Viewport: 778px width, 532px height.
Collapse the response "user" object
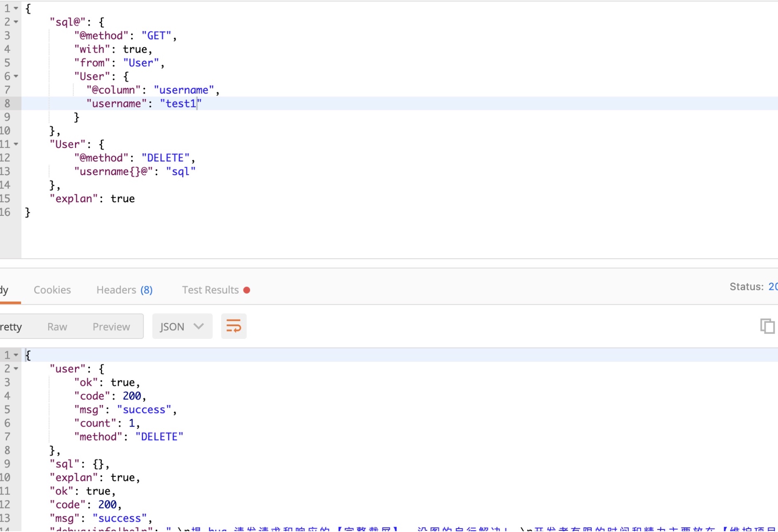tap(16, 369)
